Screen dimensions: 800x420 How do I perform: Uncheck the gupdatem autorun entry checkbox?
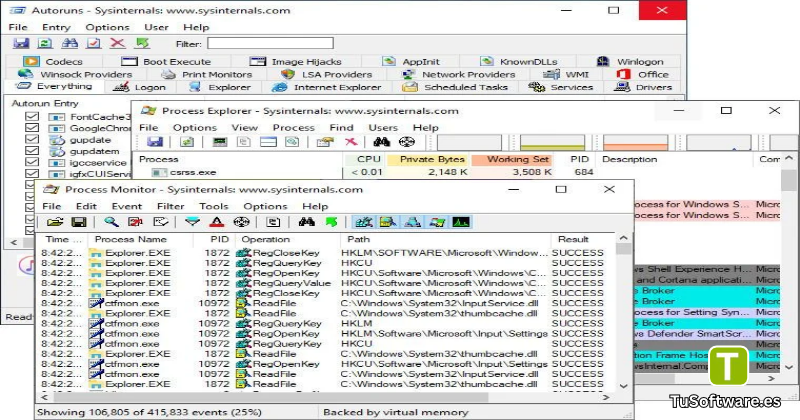point(32,151)
